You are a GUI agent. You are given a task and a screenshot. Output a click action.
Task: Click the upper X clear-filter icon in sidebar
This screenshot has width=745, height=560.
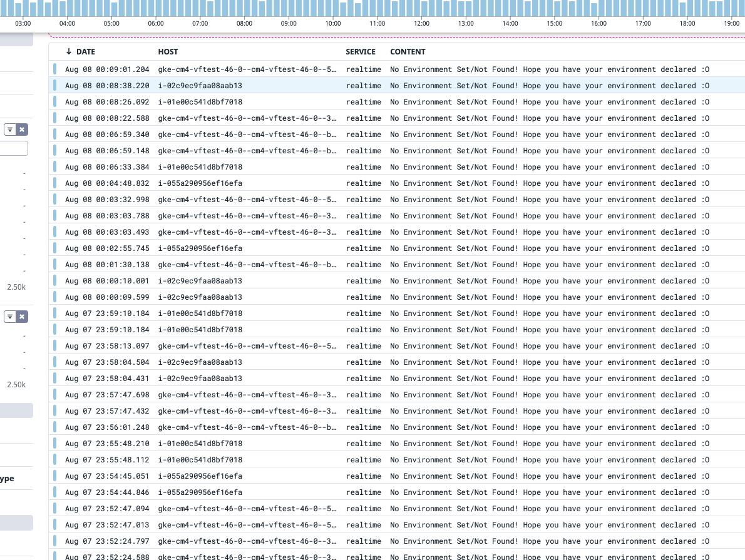(22, 130)
